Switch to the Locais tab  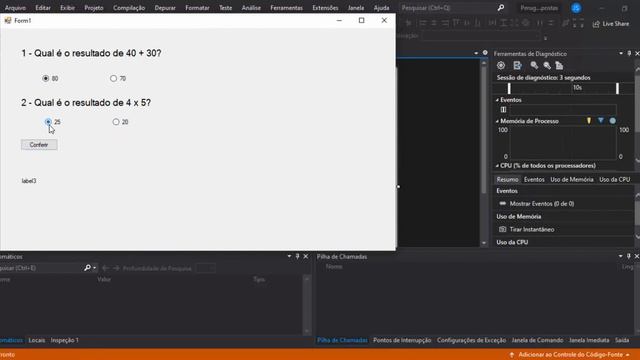pyautogui.click(x=37, y=340)
